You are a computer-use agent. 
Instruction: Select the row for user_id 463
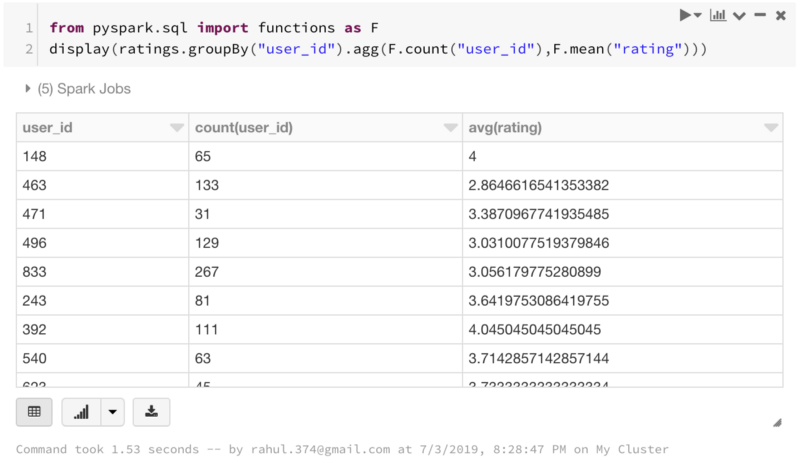pyautogui.click(x=34, y=186)
